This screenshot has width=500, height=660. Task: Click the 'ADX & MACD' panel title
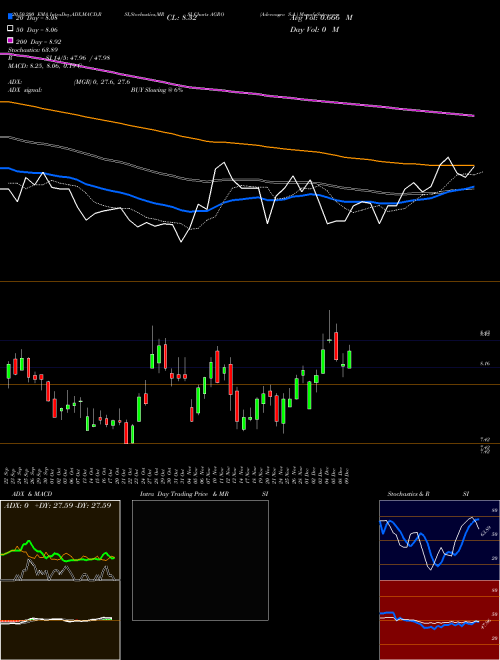point(32,494)
